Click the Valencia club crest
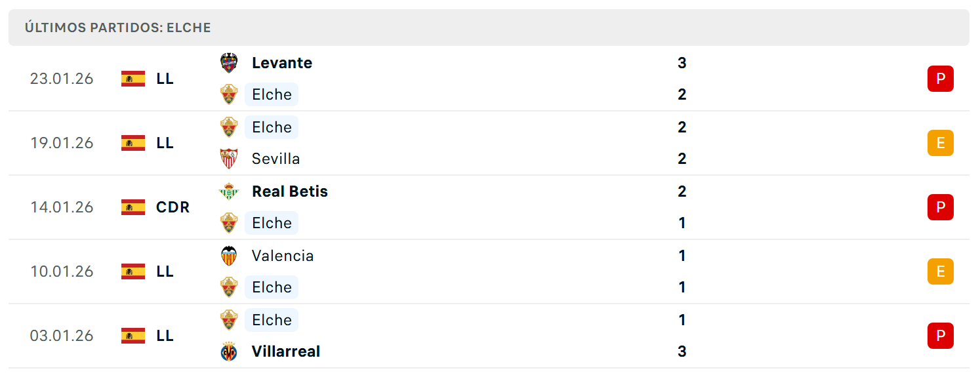Viewport: 980px width, 379px height. [x=228, y=256]
